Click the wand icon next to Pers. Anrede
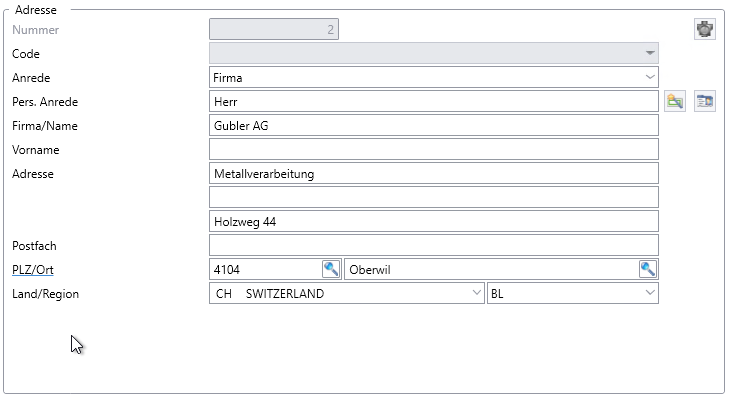 [675, 101]
